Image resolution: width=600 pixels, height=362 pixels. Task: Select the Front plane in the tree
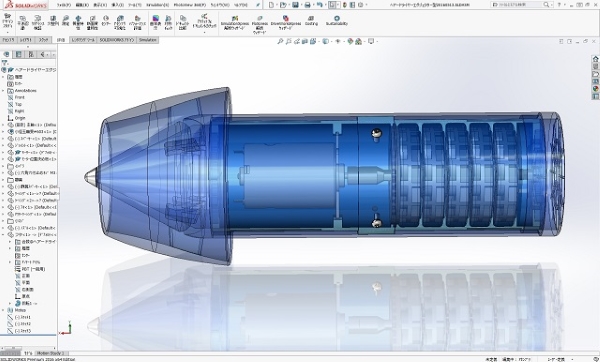point(20,98)
